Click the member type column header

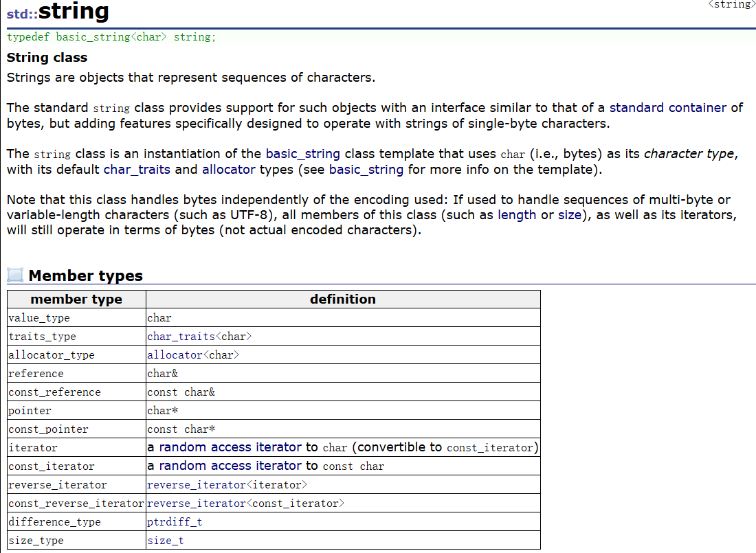tap(77, 300)
